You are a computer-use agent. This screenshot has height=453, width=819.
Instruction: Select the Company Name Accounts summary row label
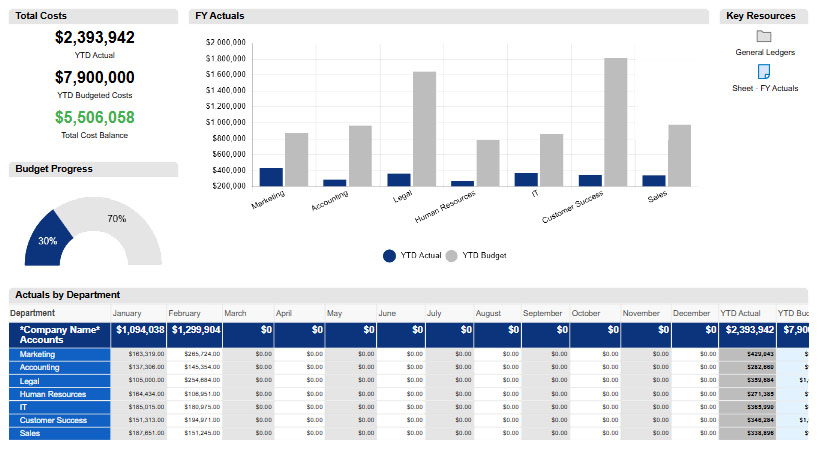tap(60, 334)
